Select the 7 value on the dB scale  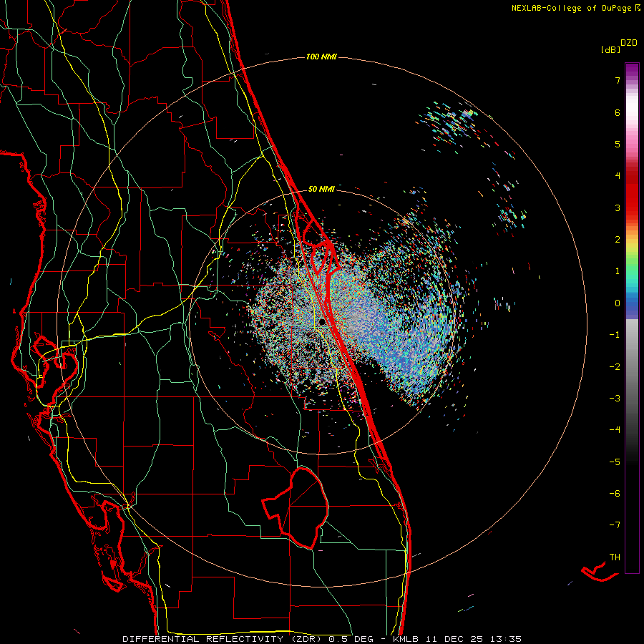[618, 80]
